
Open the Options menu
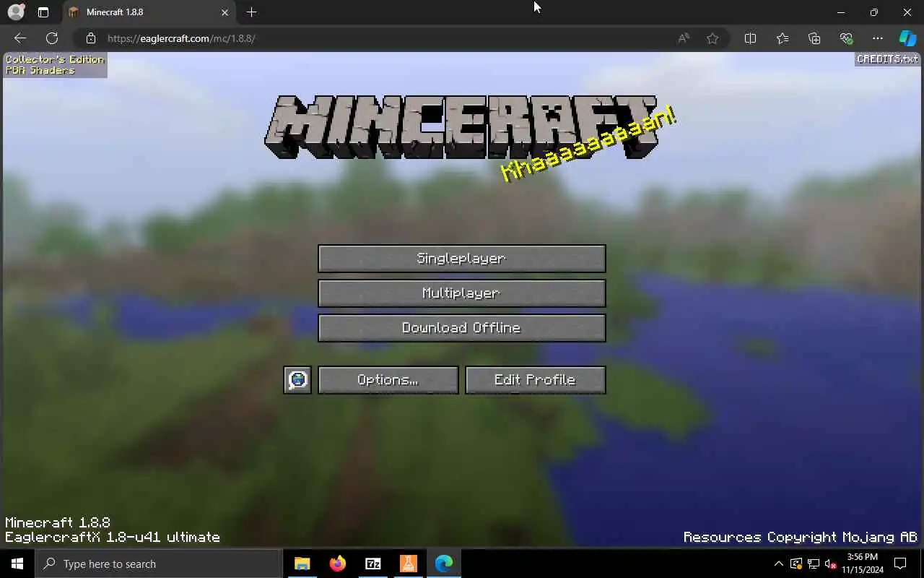point(388,380)
